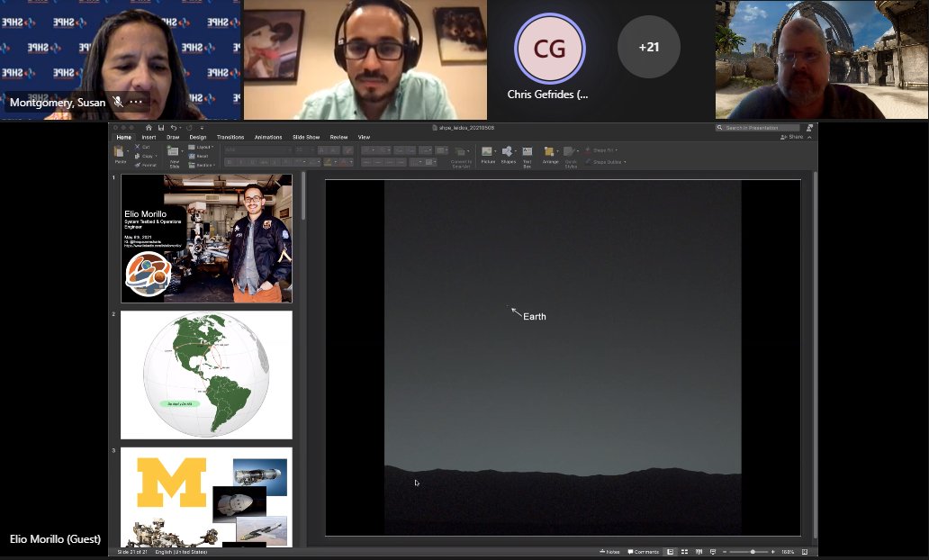Collapse the ribbon with the chevron
Image resolution: width=929 pixels, height=560 pixels.
[809, 137]
